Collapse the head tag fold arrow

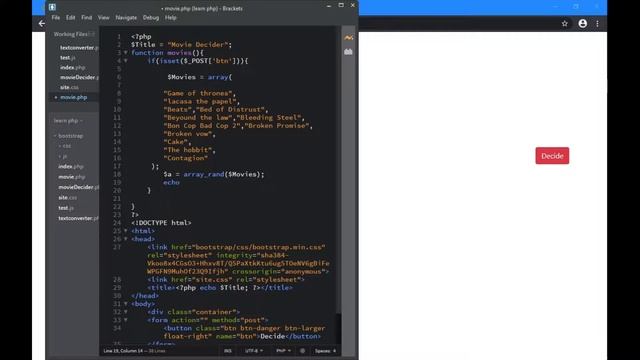[x=126, y=239]
